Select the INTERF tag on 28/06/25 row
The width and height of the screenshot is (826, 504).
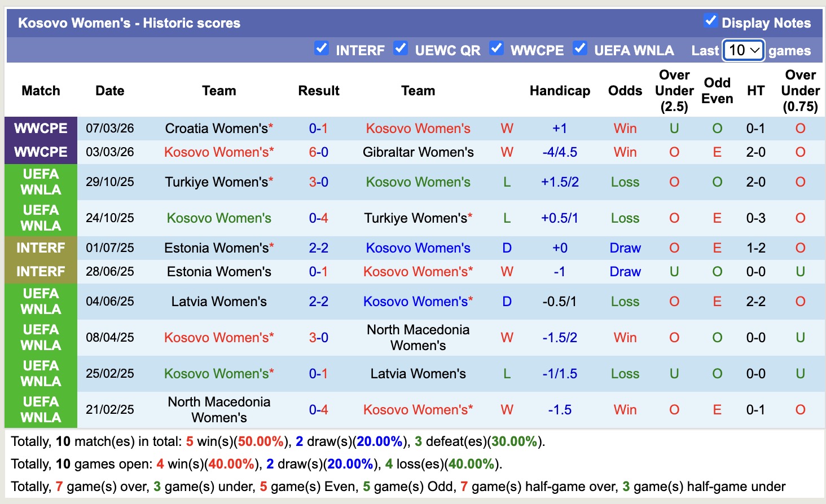coord(41,272)
